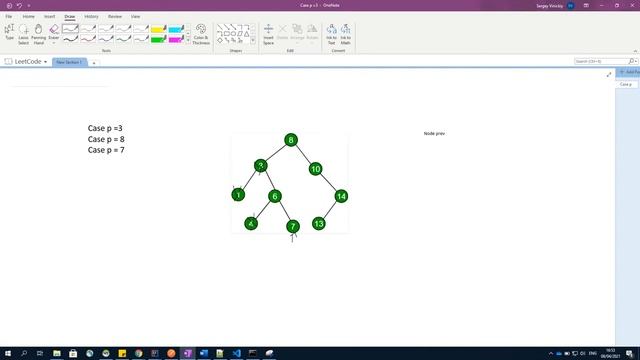Viewport: 640px width, 360px height.
Task: Pick the yellow highlighter pen
Action: [158, 29]
